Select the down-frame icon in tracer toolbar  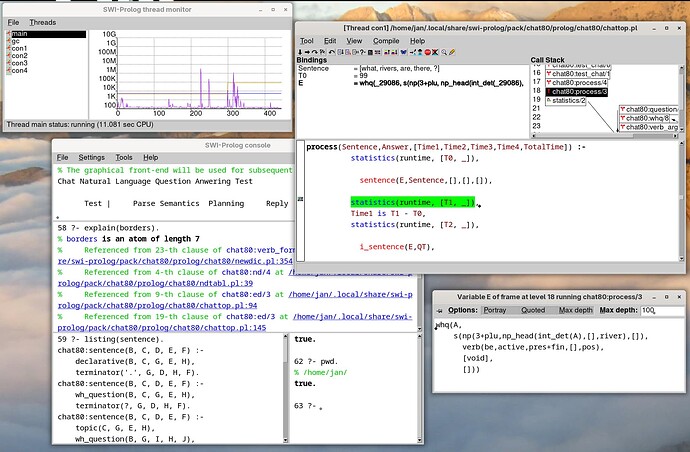tap(395, 52)
